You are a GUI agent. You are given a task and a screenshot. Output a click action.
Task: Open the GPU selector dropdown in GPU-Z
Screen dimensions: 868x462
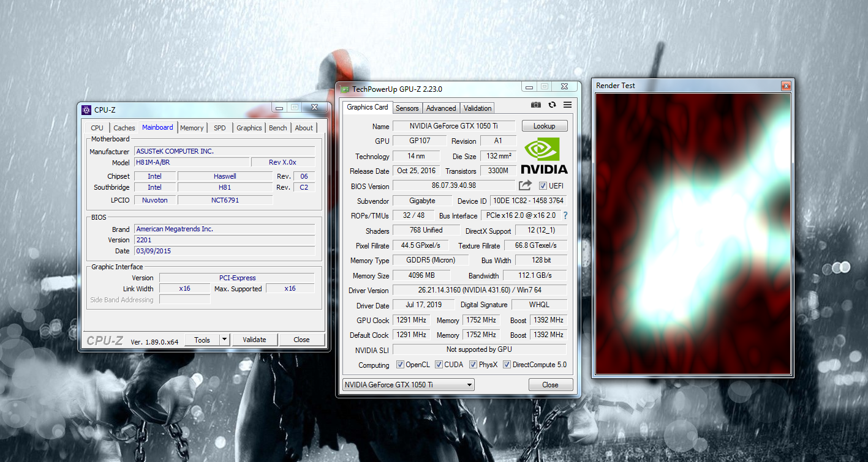(409, 385)
